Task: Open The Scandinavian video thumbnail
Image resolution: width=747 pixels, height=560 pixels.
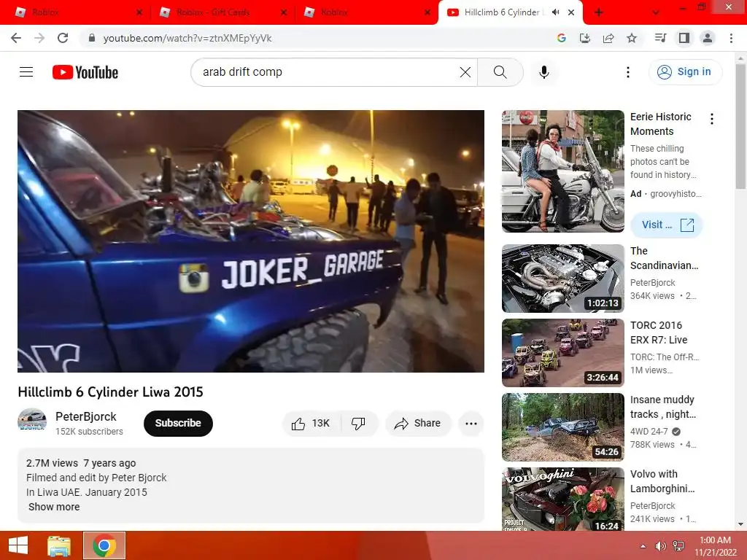Action: [x=562, y=279]
